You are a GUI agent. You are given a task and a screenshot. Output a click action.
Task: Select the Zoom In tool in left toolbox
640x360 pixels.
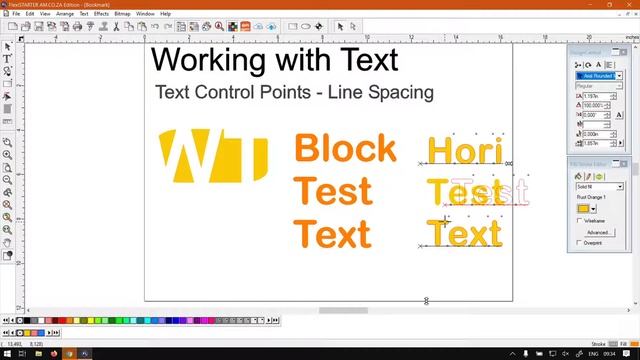coord(7,155)
